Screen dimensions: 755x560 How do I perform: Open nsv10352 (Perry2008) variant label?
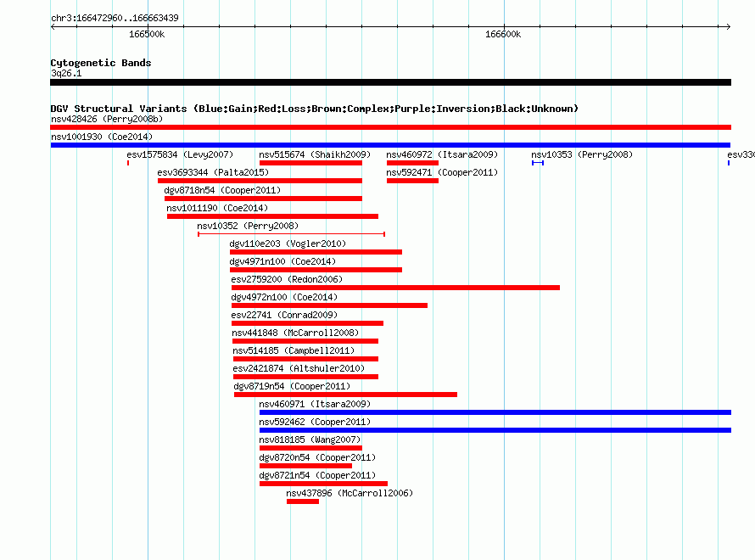tap(248, 226)
